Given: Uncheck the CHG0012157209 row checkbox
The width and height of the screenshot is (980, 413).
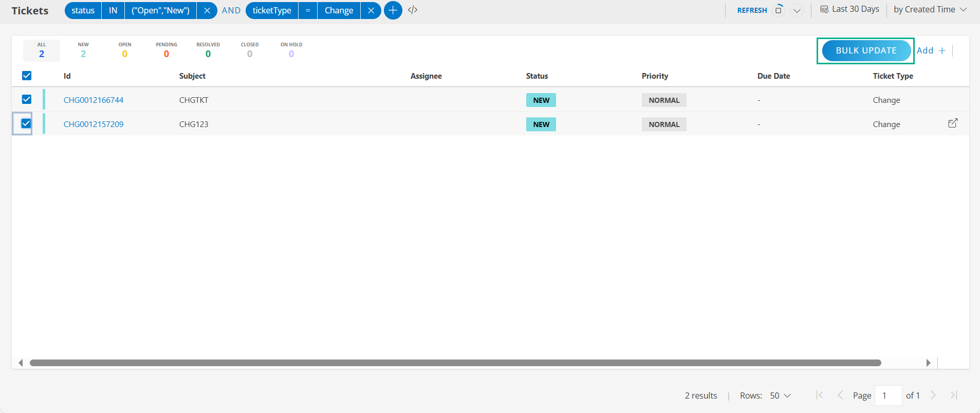Looking at the screenshot, I should 26,123.
